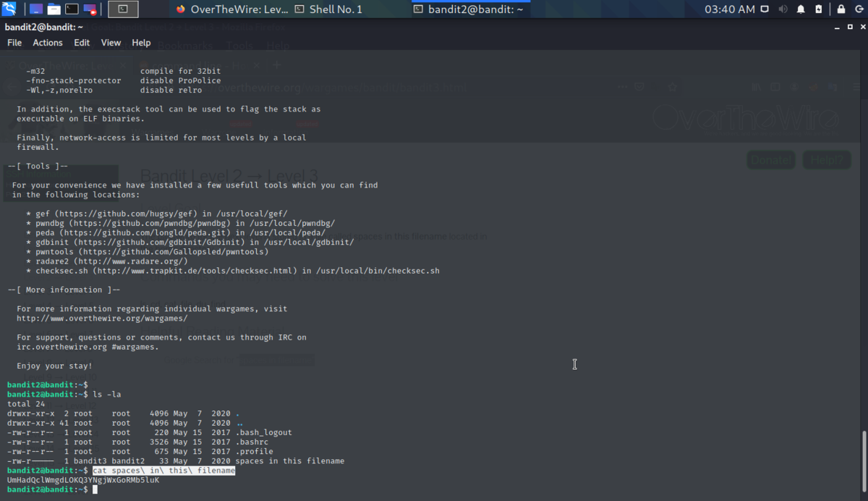
Task: Click the .profile file row
Action: coord(140,452)
